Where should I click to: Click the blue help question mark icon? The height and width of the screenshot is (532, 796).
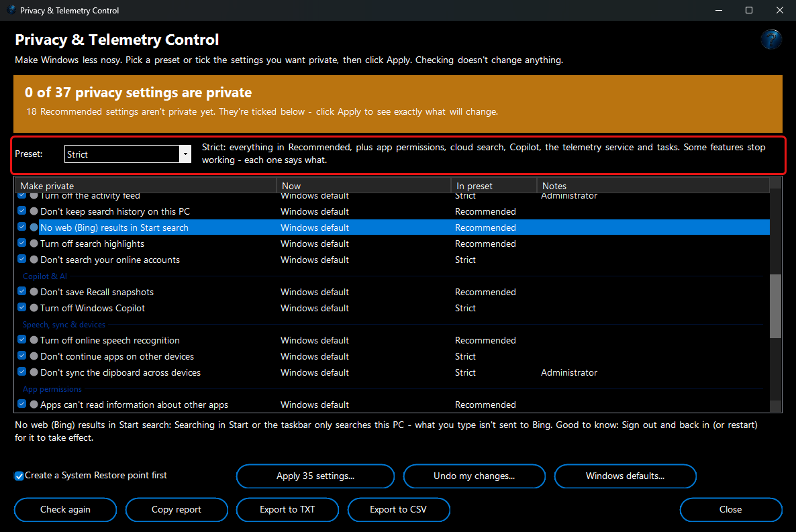pos(770,39)
